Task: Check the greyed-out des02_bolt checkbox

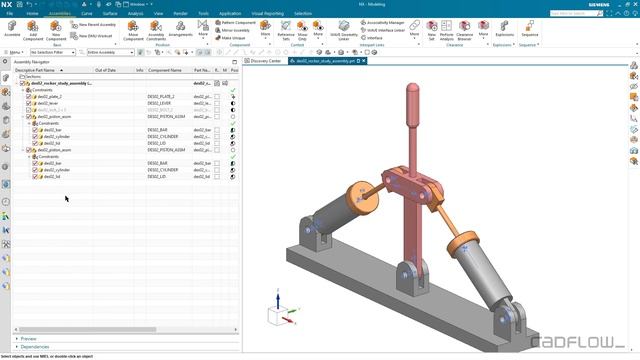Action: pos(29,110)
